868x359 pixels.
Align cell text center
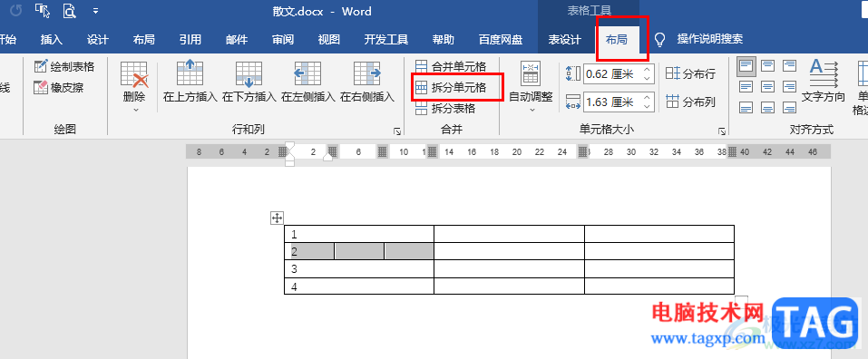coord(767,87)
